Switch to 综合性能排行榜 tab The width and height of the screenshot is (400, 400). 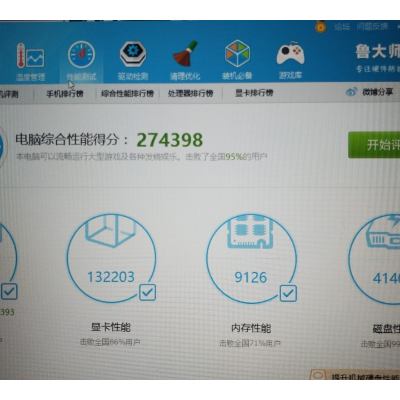click(x=127, y=94)
